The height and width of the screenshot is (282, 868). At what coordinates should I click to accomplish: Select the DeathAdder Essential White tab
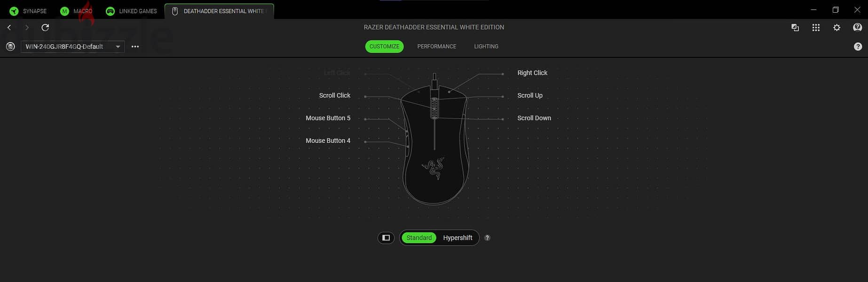click(219, 11)
